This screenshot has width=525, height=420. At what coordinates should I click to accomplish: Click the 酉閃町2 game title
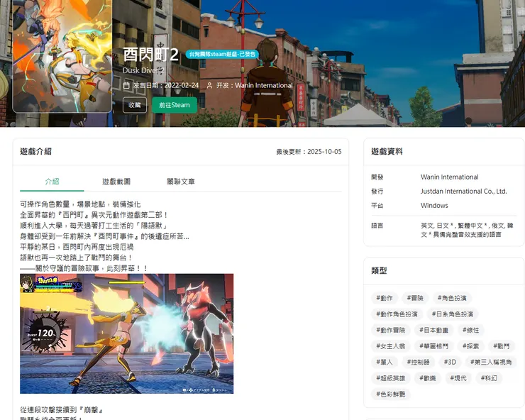[150, 54]
